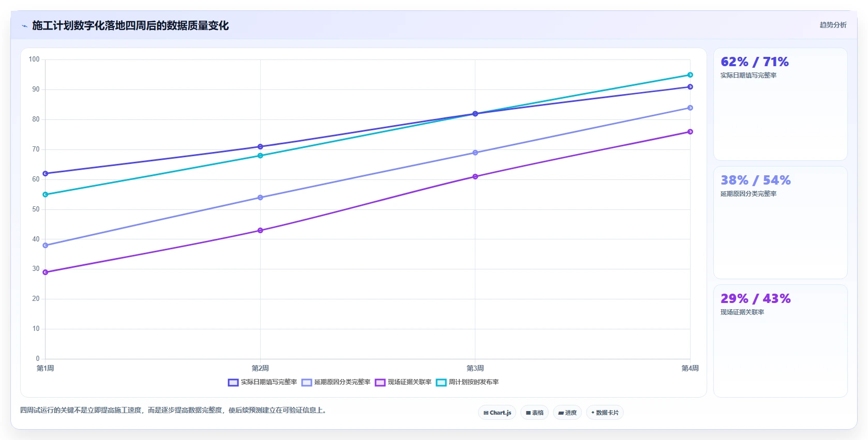Select the 第2周 point at 54 on the light blue line

pyautogui.click(x=260, y=198)
